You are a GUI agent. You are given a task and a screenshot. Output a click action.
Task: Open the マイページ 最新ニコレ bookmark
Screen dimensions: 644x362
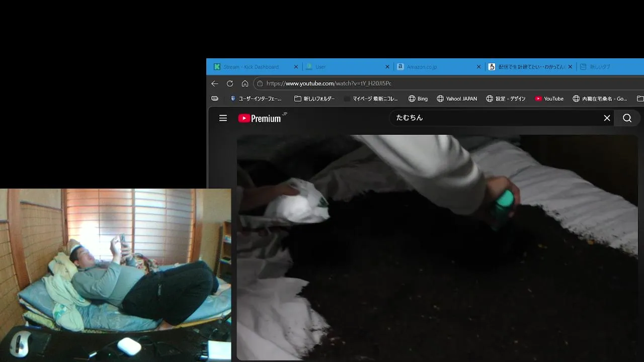point(371,99)
